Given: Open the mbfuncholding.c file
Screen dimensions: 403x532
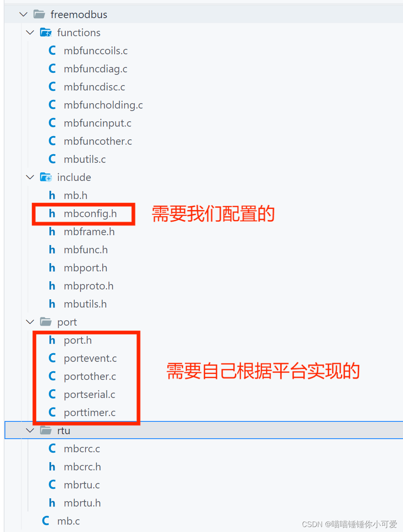Looking at the screenshot, I should click(x=103, y=105).
